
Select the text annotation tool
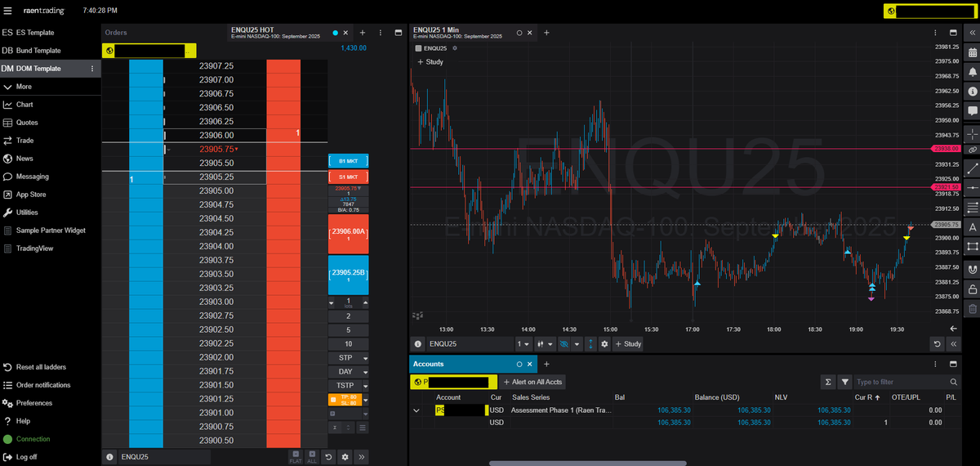tap(973, 226)
